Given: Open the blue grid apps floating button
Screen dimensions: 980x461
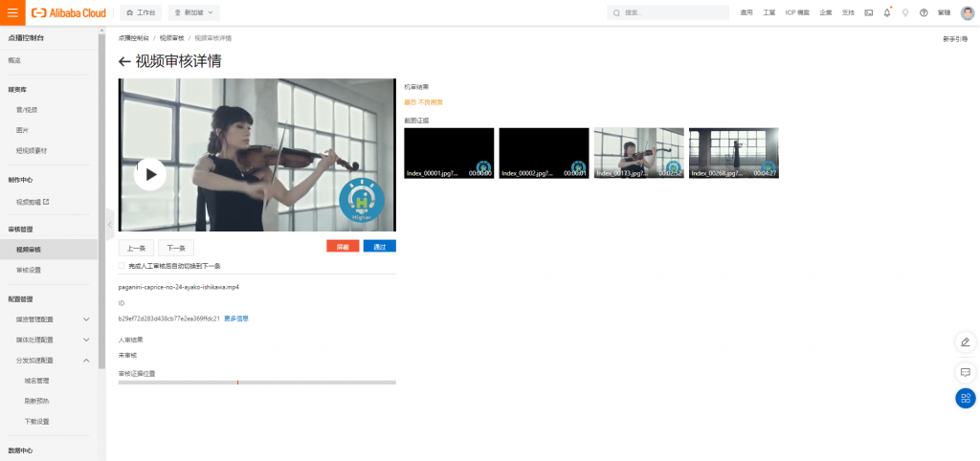Looking at the screenshot, I should point(965,399).
